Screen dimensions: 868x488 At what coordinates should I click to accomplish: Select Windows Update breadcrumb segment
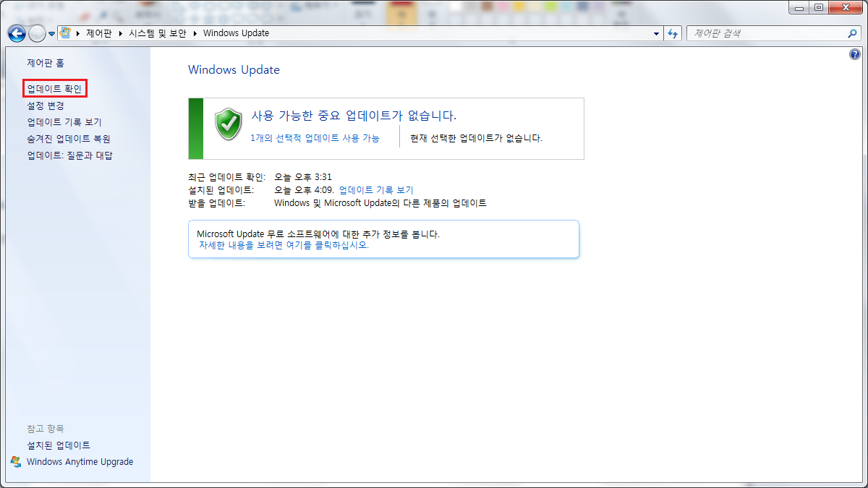(x=236, y=33)
